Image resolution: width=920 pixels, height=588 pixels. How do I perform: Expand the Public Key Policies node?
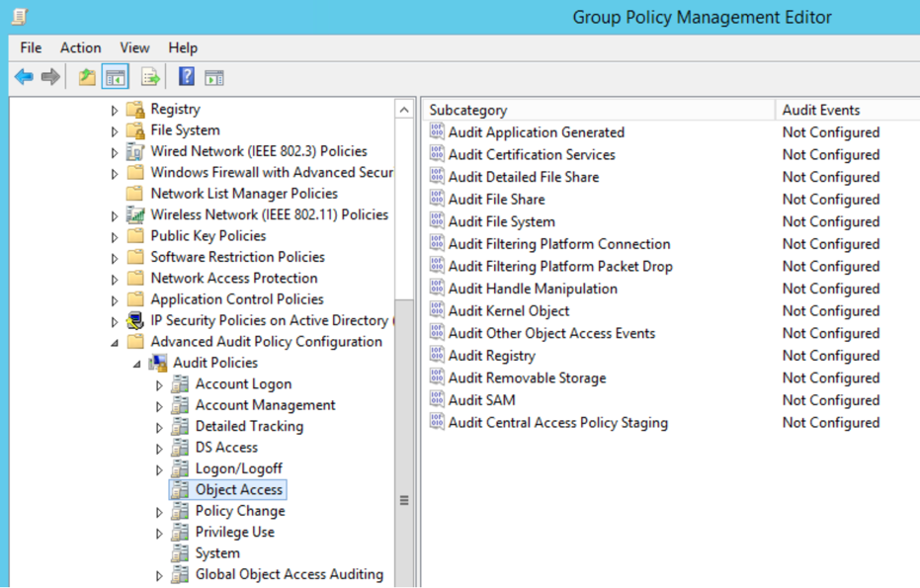115,236
